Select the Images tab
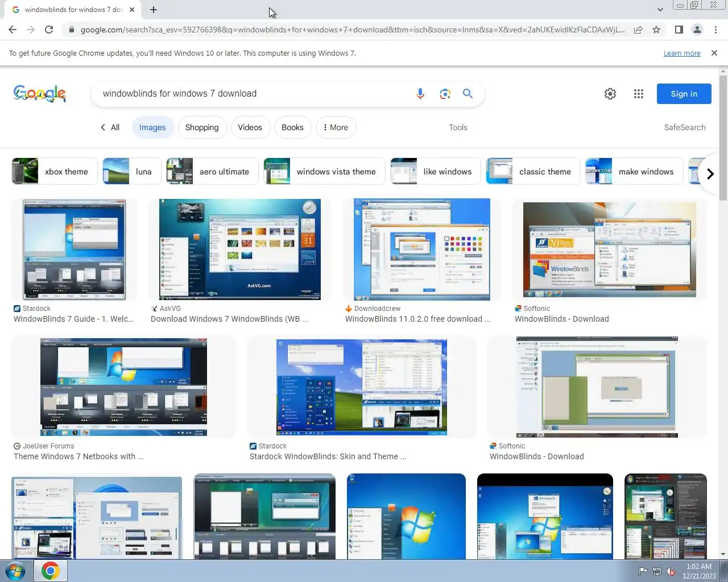728x582 pixels. 152,127
